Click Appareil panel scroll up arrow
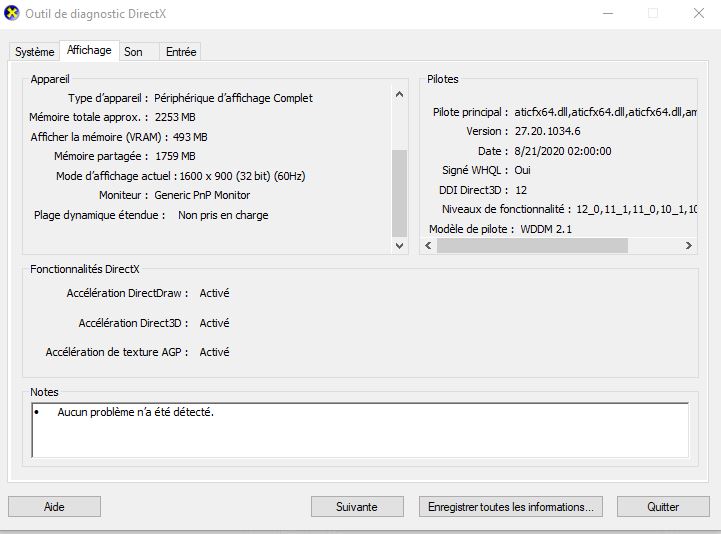 399,95
